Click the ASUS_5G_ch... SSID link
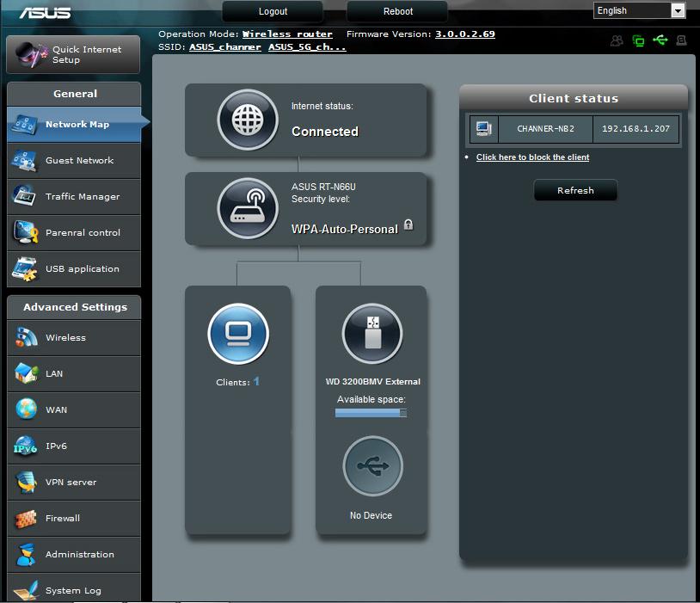 [x=307, y=47]
